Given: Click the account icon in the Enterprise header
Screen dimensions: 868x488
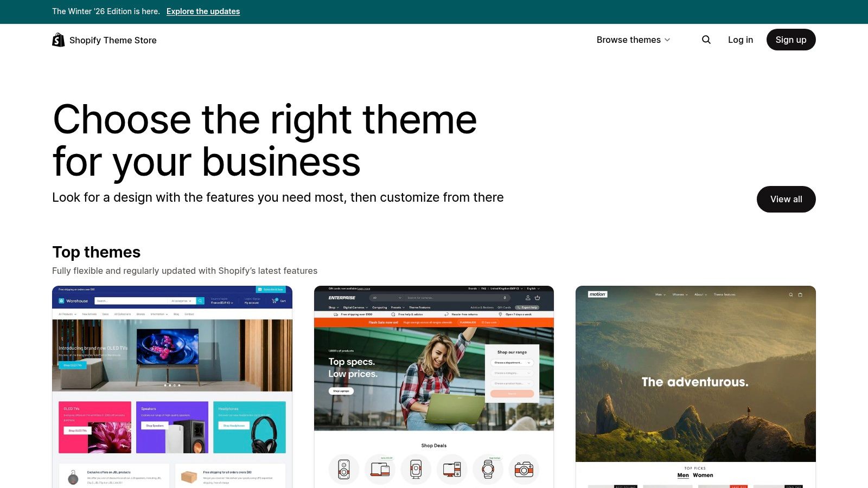Looking at the screenshot, I should pyautogui.click(x=528, y=298).
